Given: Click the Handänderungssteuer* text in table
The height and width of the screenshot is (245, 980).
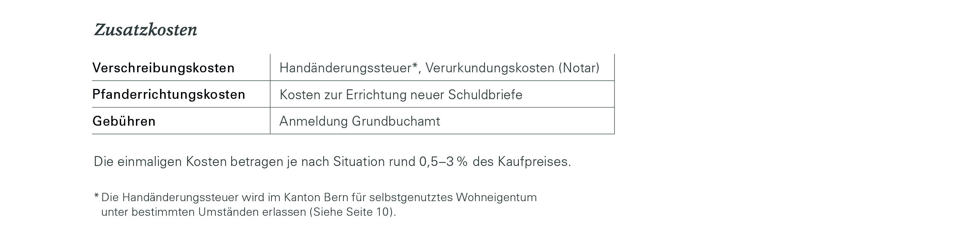Looking at the screenshot, I should [x=349, y=68].
